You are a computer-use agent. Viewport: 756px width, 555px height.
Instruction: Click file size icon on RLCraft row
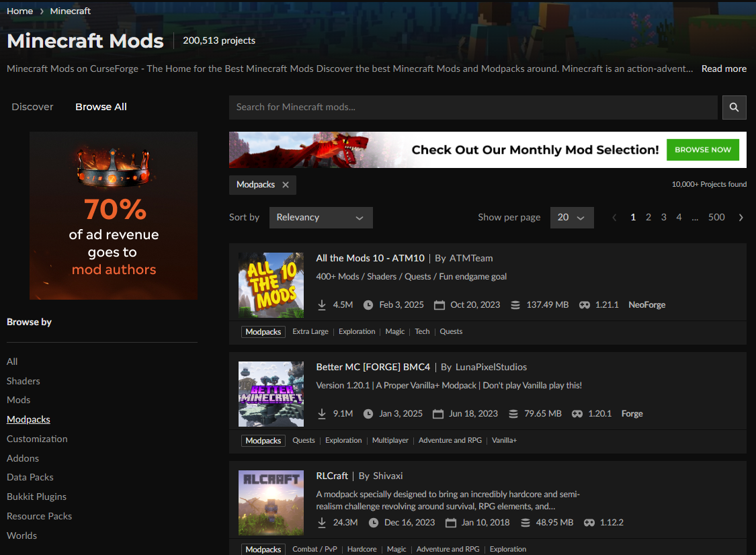pos(526,523)
